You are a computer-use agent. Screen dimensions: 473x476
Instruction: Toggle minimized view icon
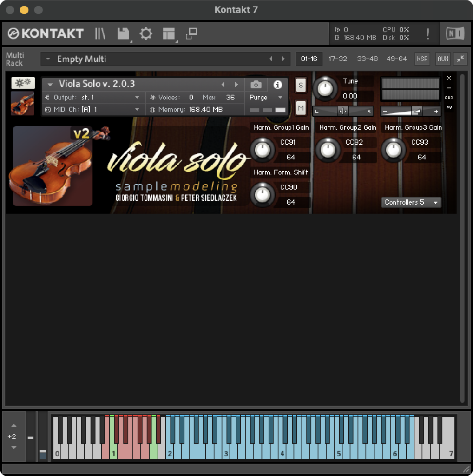click(x=191, y=33)
